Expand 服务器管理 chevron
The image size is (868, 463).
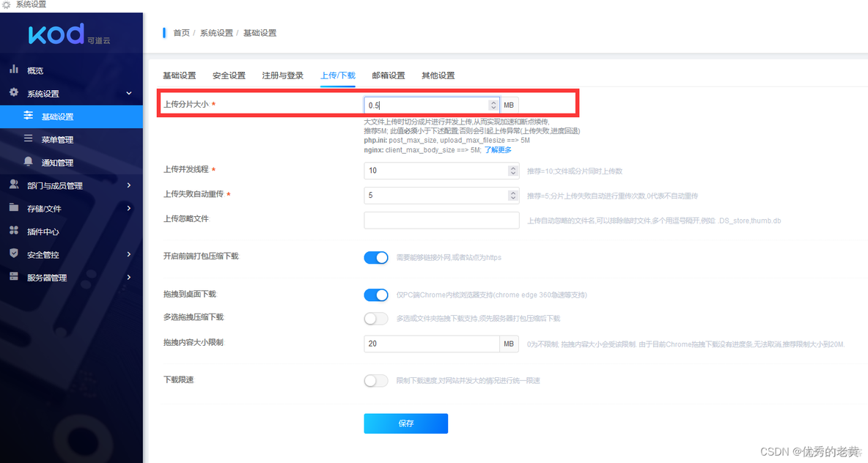(129, 277)
